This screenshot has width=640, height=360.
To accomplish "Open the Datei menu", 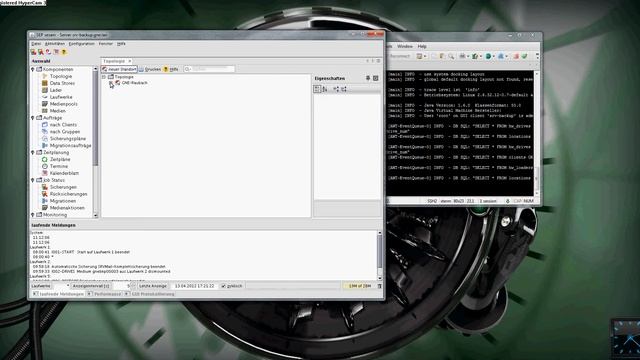I will [x=36, y=44].
